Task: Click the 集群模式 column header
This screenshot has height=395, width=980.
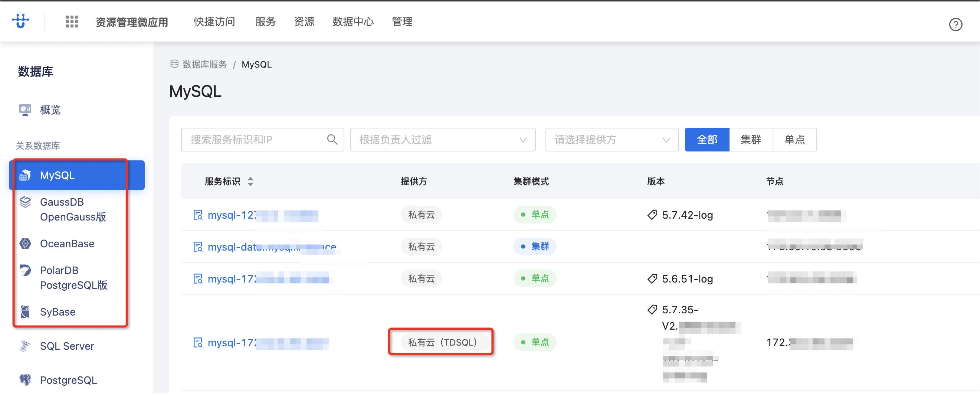Action: tap(531, 182)
